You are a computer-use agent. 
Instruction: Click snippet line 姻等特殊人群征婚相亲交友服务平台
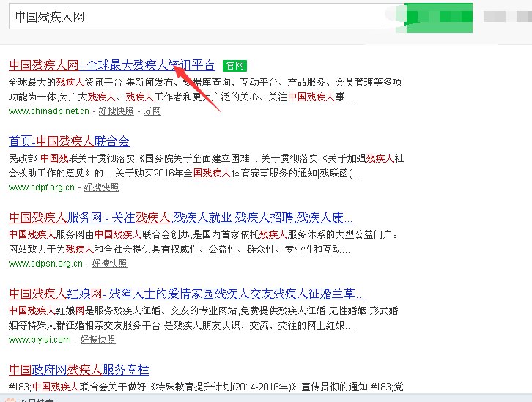click(181, 326)
